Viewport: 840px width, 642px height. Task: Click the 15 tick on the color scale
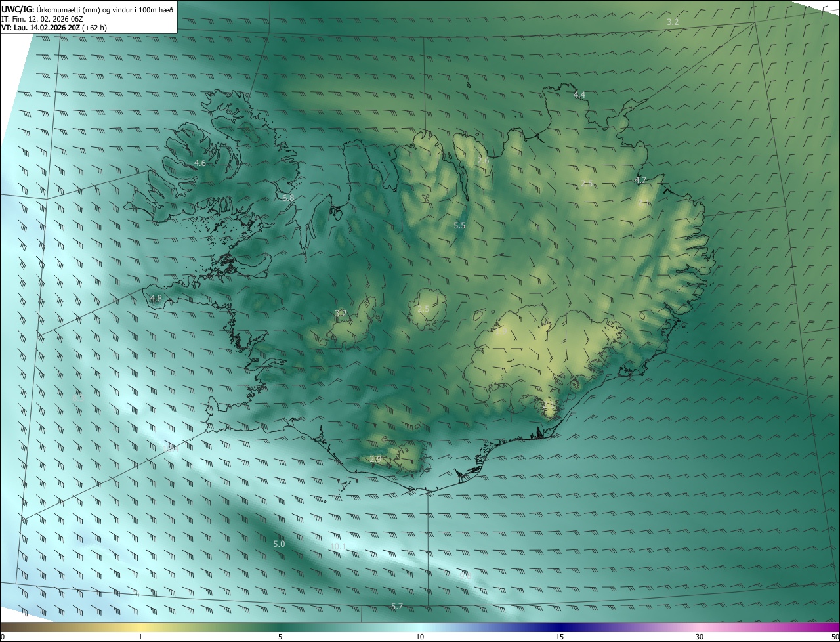pos(560,637)
